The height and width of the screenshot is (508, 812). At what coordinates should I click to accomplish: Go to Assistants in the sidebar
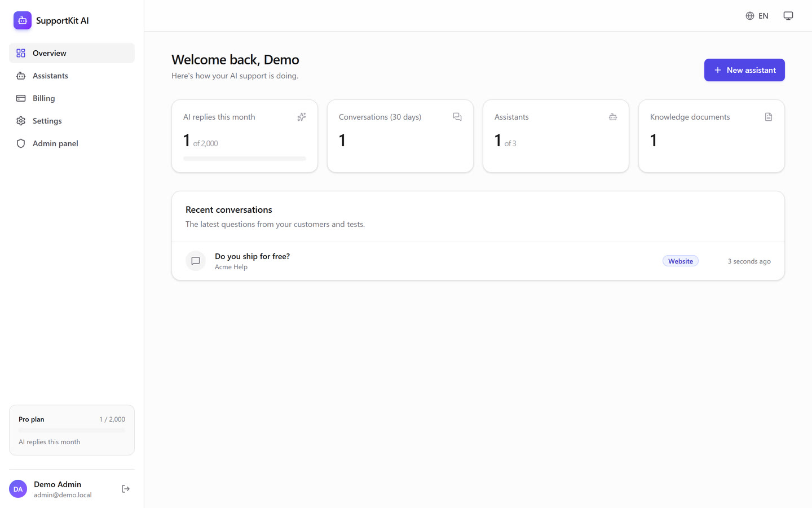point(72,76)
